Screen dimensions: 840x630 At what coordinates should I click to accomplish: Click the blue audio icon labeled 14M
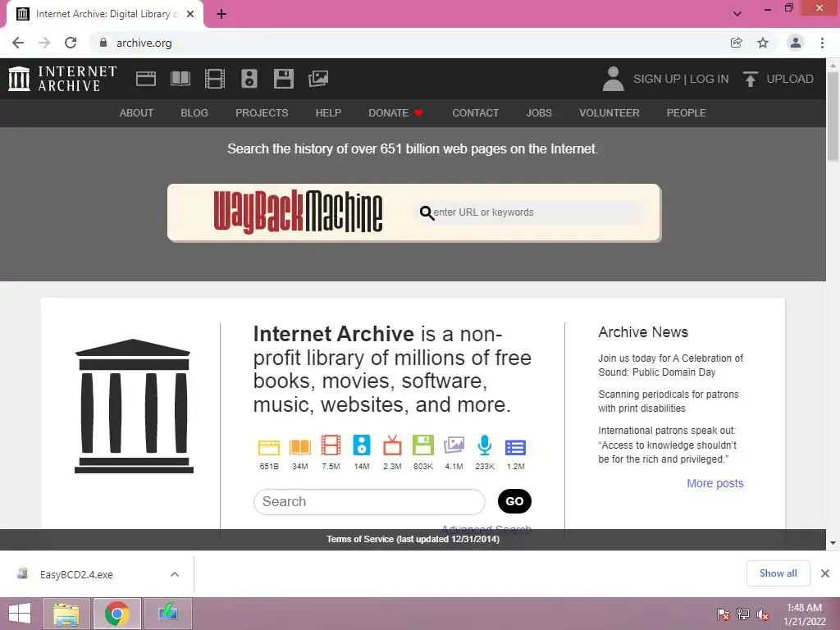pyautogui.click(x=362, y=445)
